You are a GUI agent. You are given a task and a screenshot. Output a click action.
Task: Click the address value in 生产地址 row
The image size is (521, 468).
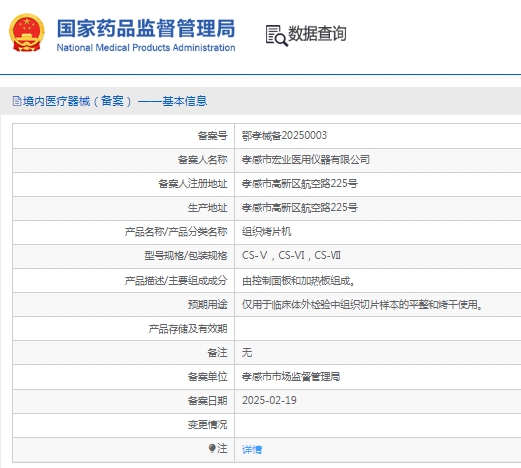(300, 208)
